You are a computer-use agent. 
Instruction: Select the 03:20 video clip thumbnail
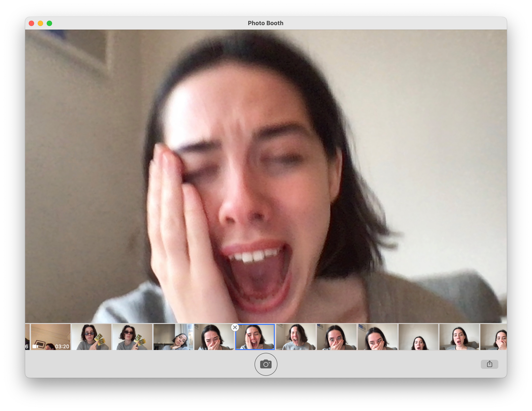point(51,337)
